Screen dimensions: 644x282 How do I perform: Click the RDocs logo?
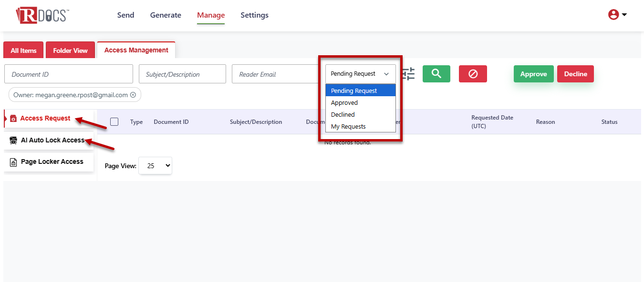(42, 15)
